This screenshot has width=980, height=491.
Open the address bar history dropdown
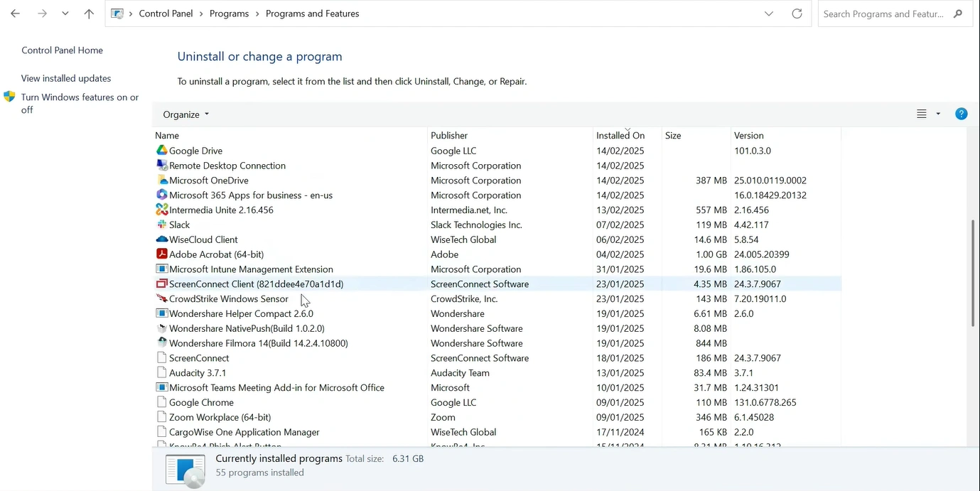pos(768,14)
